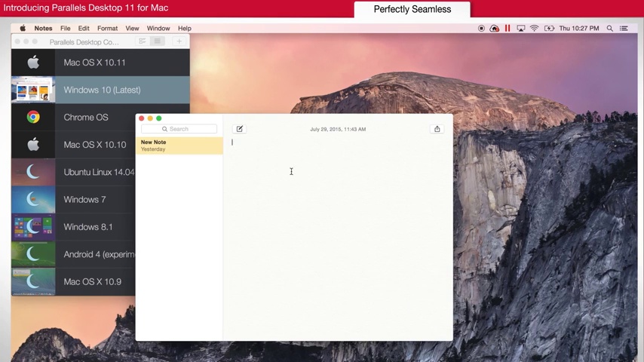644x362 pixels.
Task: Select the Windows 8.1 virtual machine
Action: 73,227
